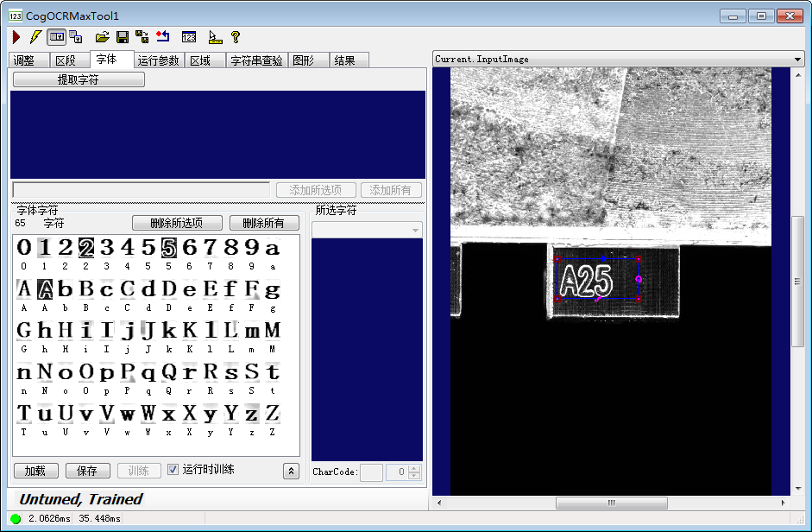Click the 123 tool window icon
812x532 pixels.
click(x=189, y=37)
